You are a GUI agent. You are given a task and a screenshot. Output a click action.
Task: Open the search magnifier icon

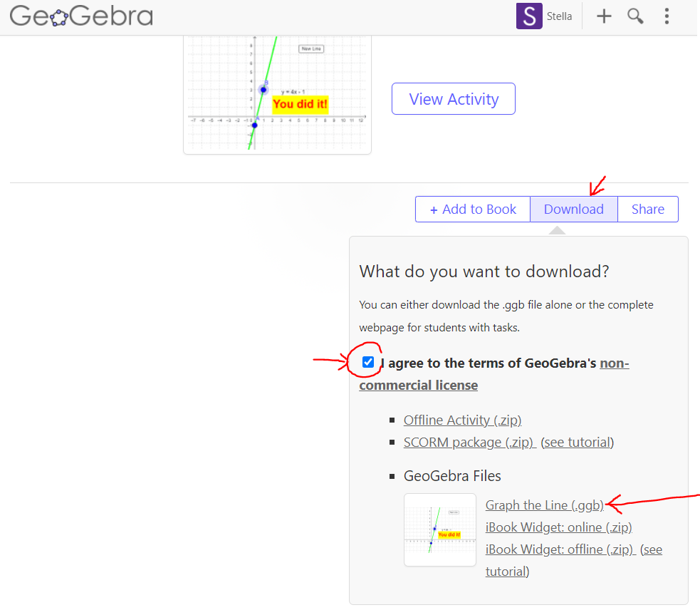click(635, 16)
